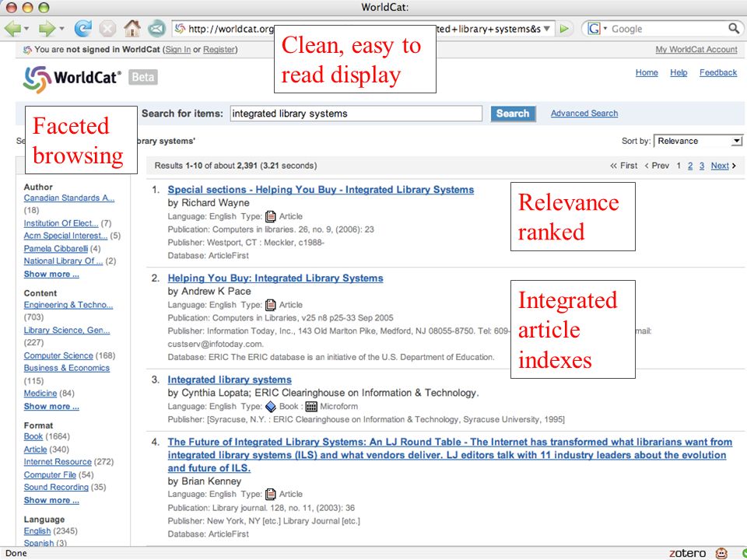747x560 pixels.
Task: Open the Forward button history dropdown arrow
Action: pos(62,29)
